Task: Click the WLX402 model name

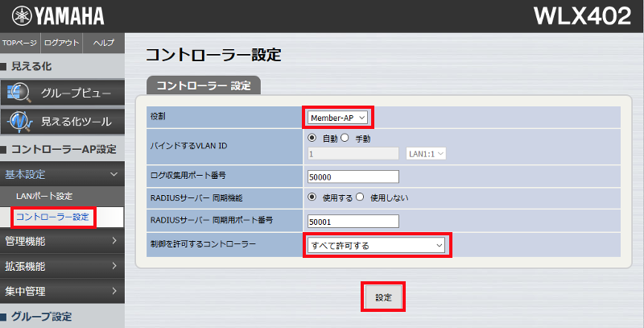Action: coord(582,16)
